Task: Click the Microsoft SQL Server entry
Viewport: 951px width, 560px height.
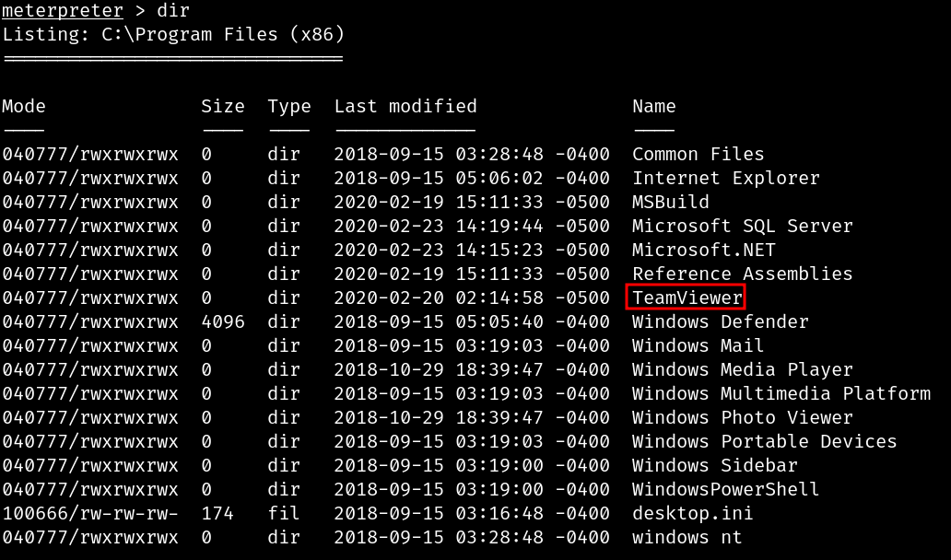Action: [743, 226]
